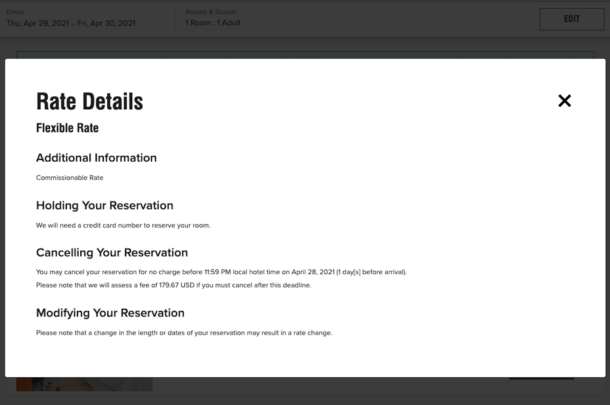Click the Rate Details title
This screenshot has width=610, height=405.
coord(89,101)
